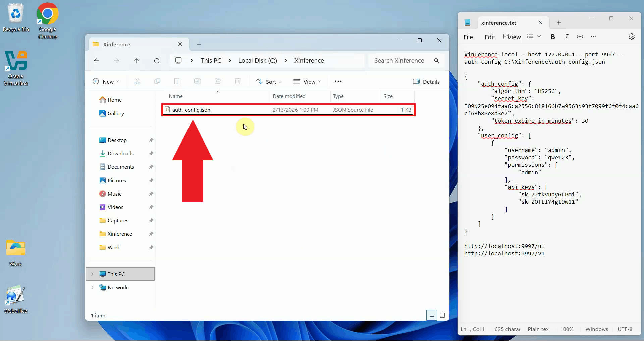Open the Edit menu in Notepad

[490, 37]
